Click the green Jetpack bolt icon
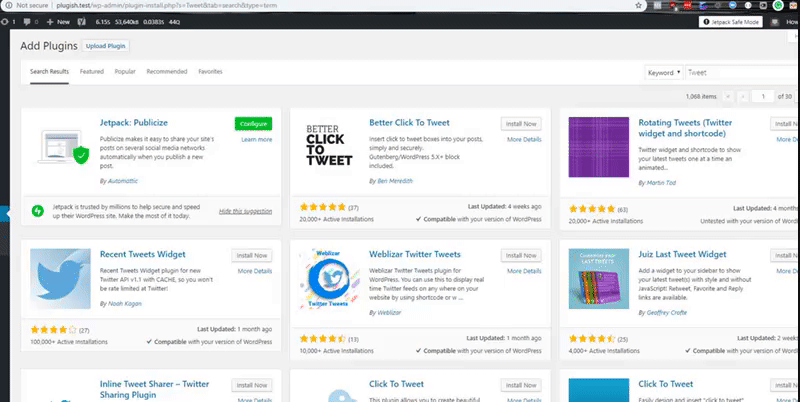This screenshot has width=800, height=402. 38,211
